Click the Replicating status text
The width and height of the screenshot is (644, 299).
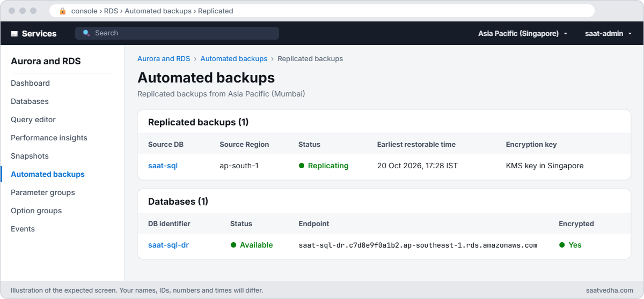[328, 166]
